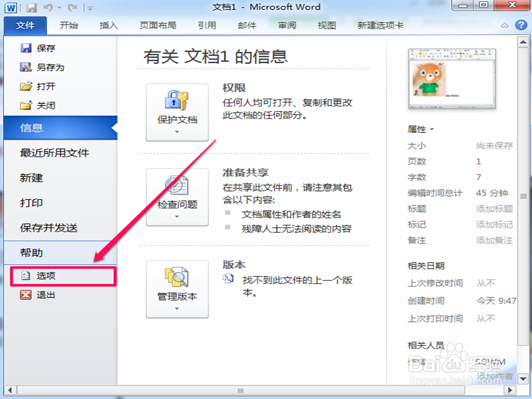This screenshot has height=399, width=532.
Task: Switch to the 视图 tab
Action: click(327, 25)
